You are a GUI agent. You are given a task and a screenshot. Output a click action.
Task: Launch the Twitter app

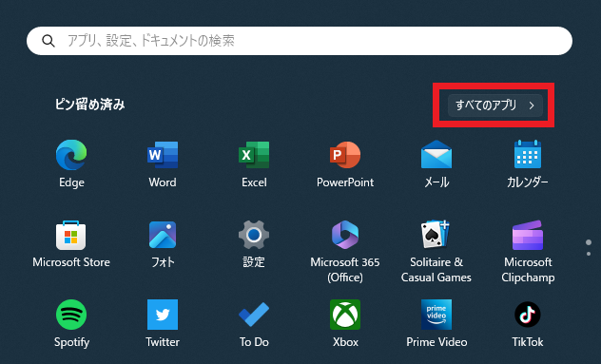tap(163, 315)
